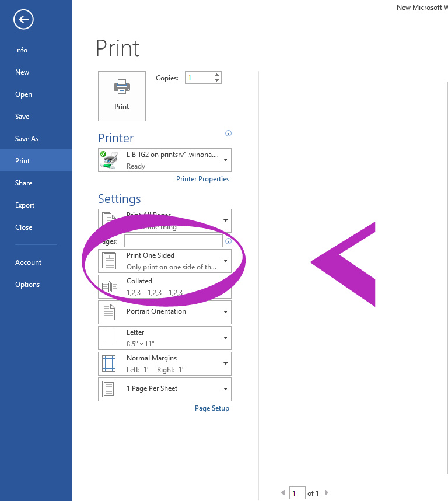This screenshot has width=448, height=501.
Task: Click the printer info icon beside Printer heading
Action: click(228, 134)
